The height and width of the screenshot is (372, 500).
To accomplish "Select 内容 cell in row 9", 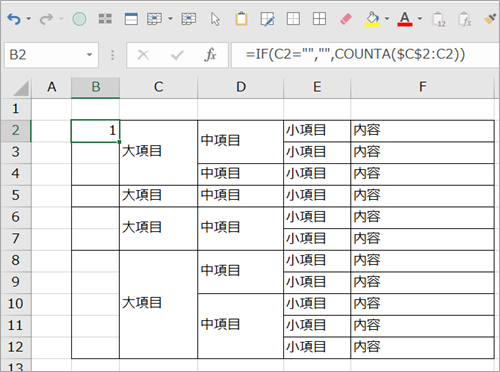I will click(x=422, y=283).
